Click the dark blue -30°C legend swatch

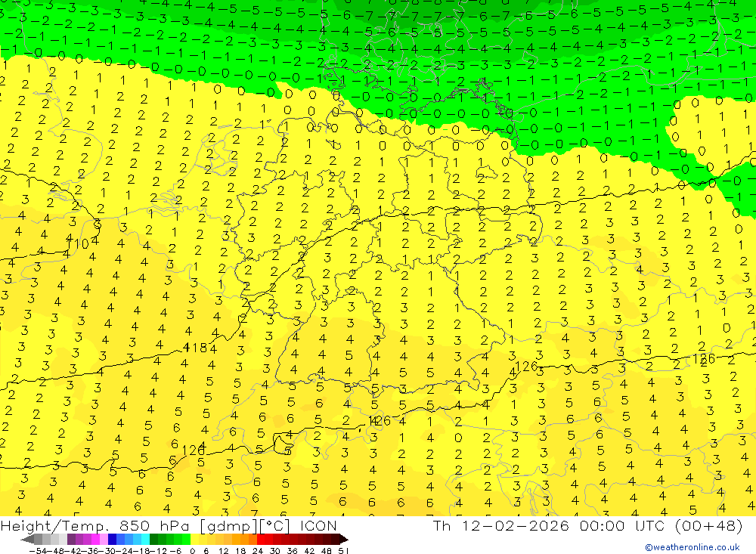(112, 539)
